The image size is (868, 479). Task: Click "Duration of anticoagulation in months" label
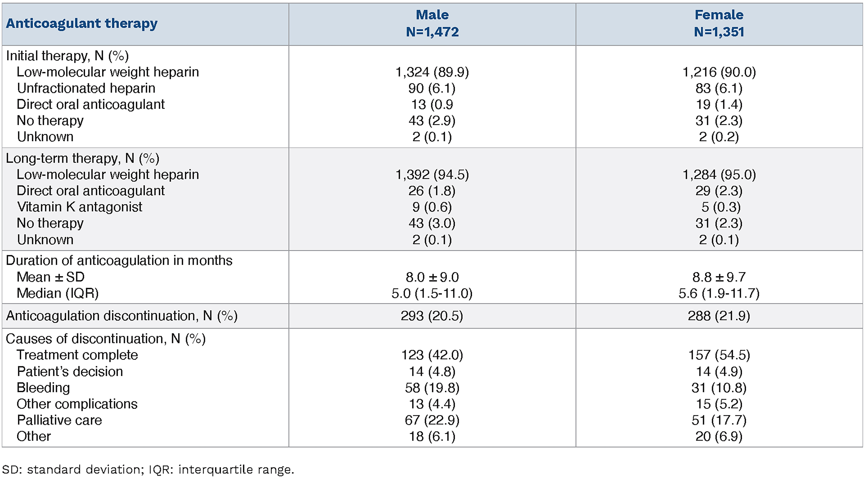click(119, 261)
